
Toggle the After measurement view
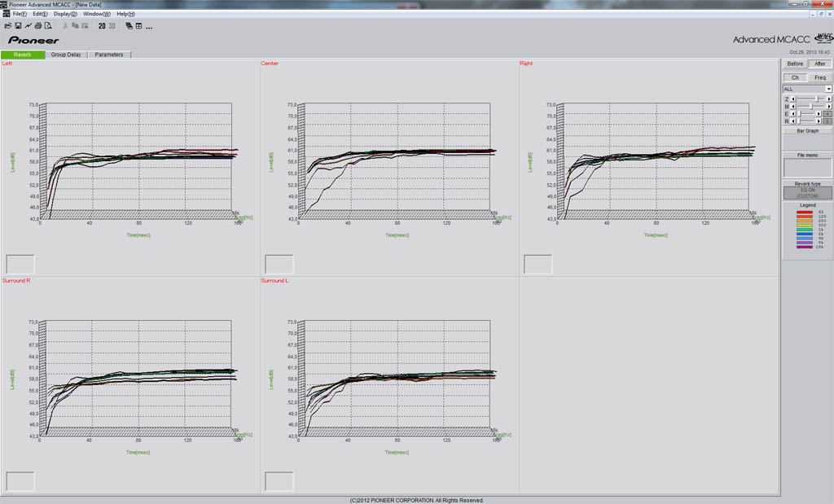click(820, 64)
